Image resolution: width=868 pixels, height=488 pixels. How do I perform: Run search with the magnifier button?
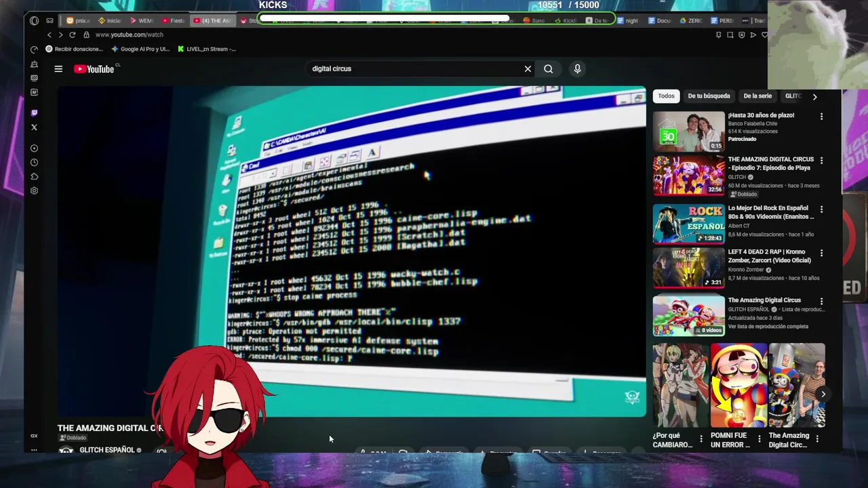548,68
